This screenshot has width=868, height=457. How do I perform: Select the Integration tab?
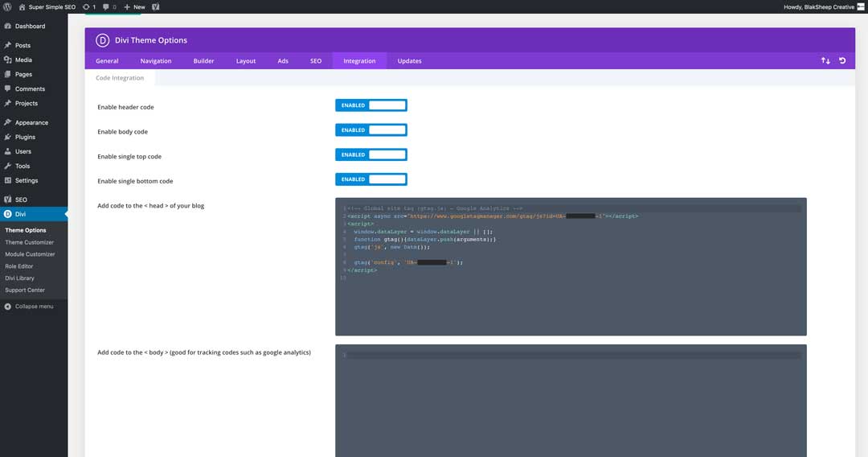click(359, 61)
